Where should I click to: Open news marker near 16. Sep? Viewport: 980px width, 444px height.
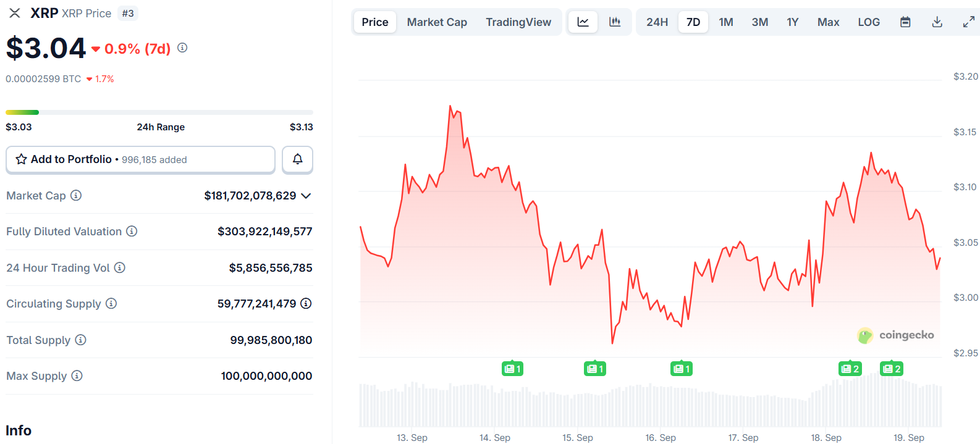click(x=682, y=369)
